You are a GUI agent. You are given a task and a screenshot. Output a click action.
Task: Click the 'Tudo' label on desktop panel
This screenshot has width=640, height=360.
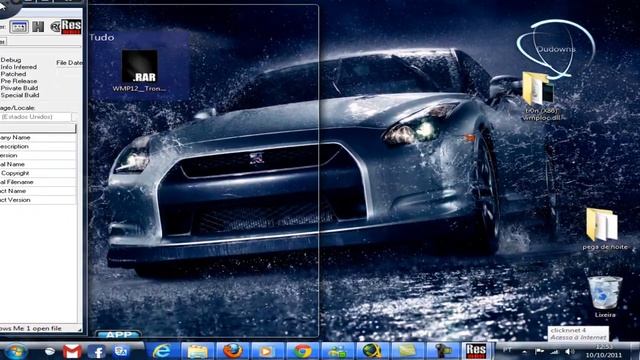click(x=102, y=38)
